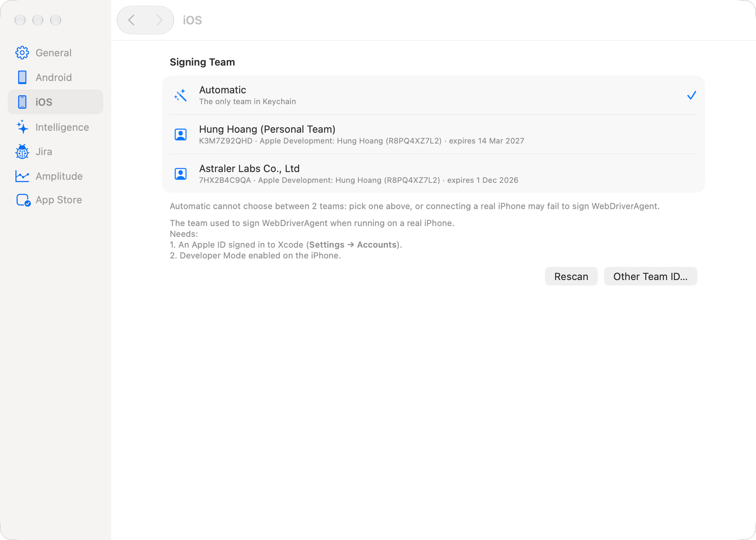
Task: Open the Intelligence settings section
Action: (x=55, y=127)
